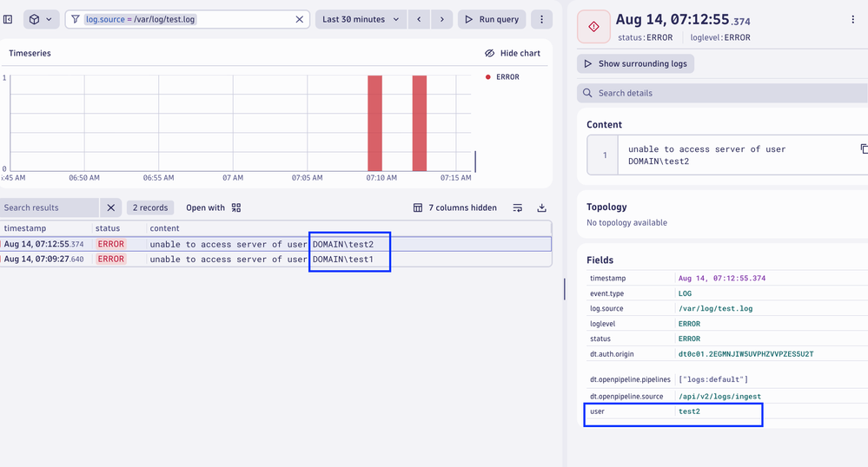The height and width of the screenshot is (467, 868).
Task: Download the results
Action: [x=541, y=207]
